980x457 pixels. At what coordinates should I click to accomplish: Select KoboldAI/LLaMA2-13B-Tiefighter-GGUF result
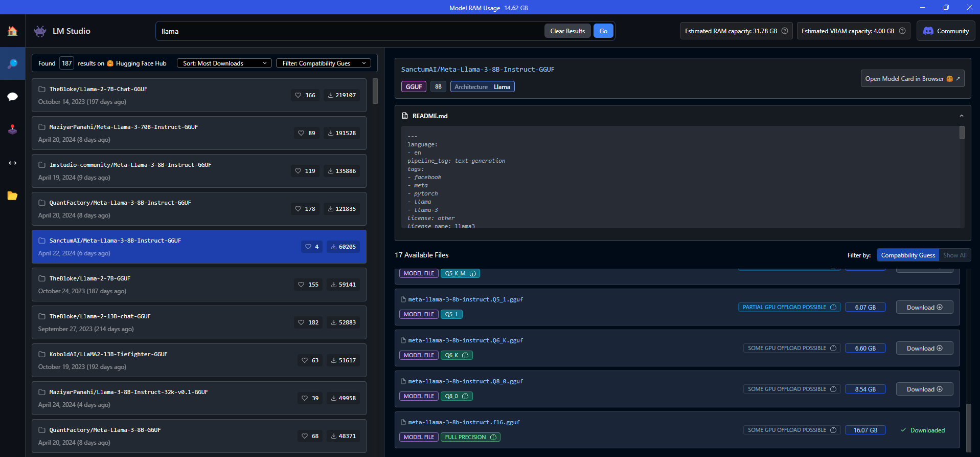199,360
